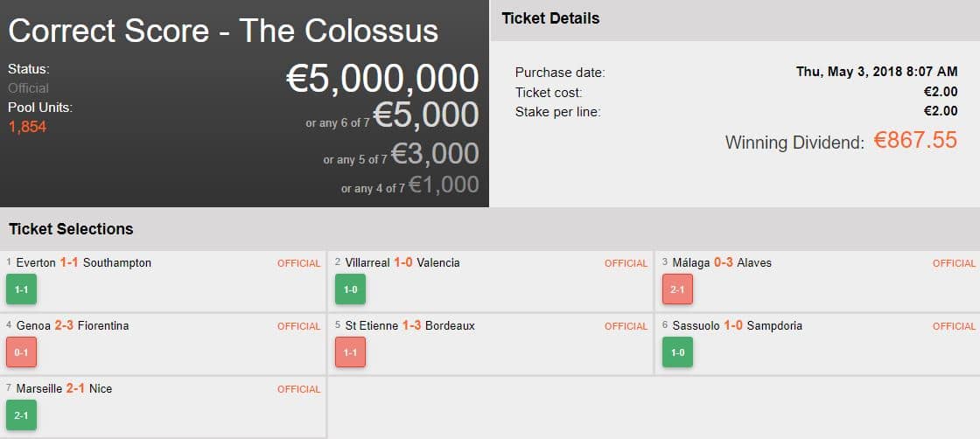Click the OFFICIAL label for Marseille vs Nice

pos(298,389)
